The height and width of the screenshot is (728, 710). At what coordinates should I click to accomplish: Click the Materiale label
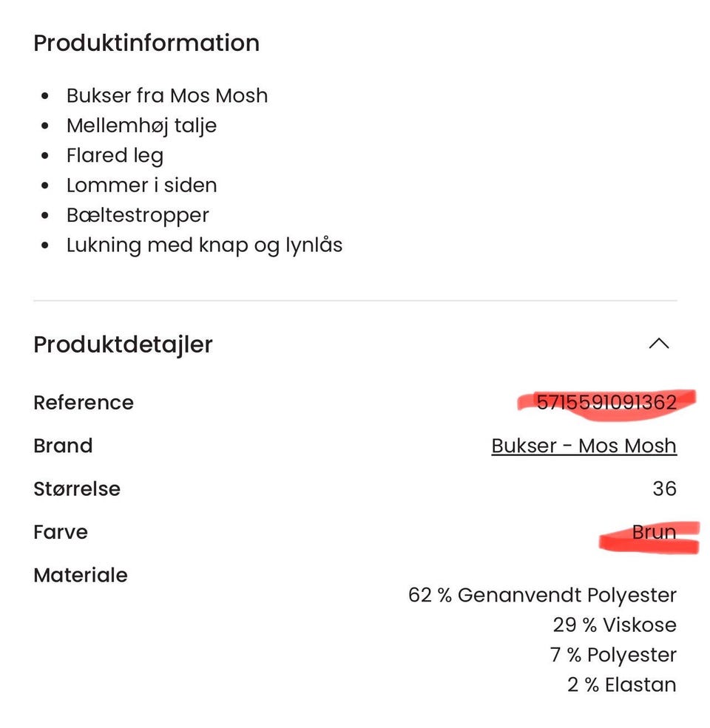click(x=81, y=575)
